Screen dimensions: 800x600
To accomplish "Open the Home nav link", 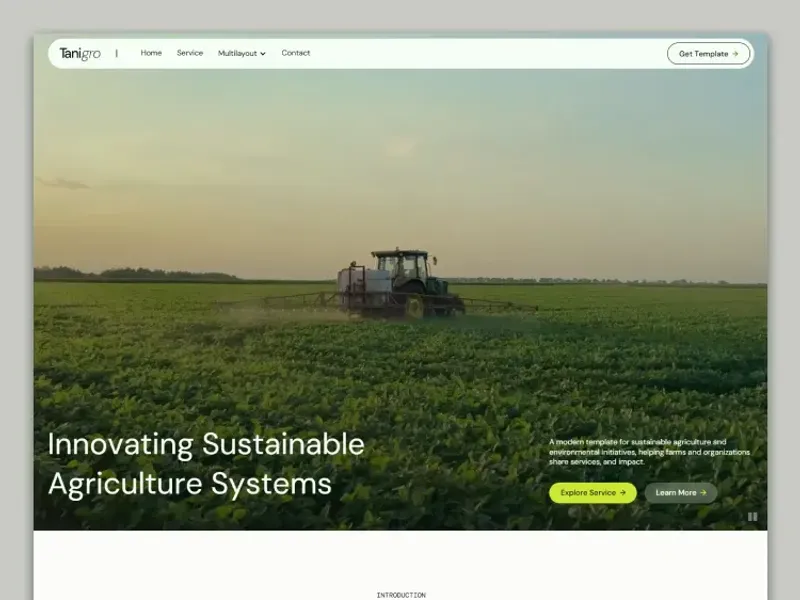I will tap(151, 53).
